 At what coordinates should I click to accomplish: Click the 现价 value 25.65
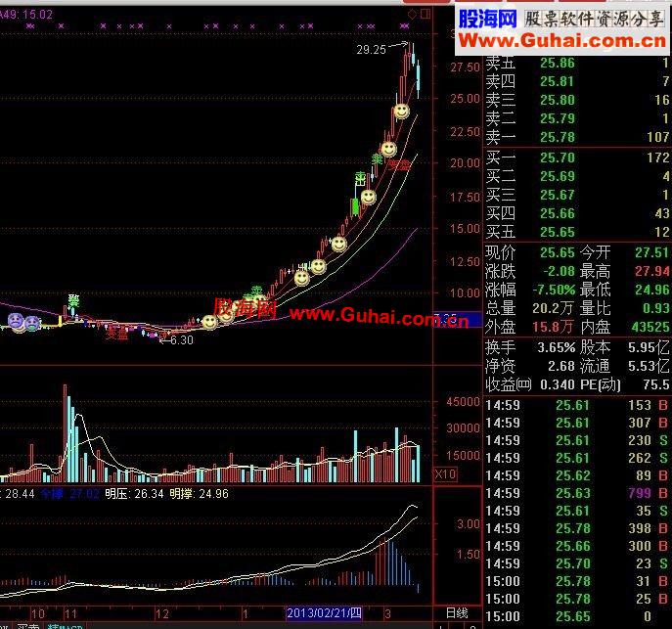click(558, 252)
